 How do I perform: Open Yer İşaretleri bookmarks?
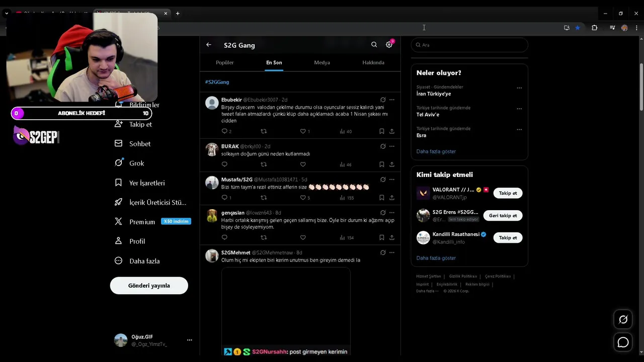tap(140, 183)
